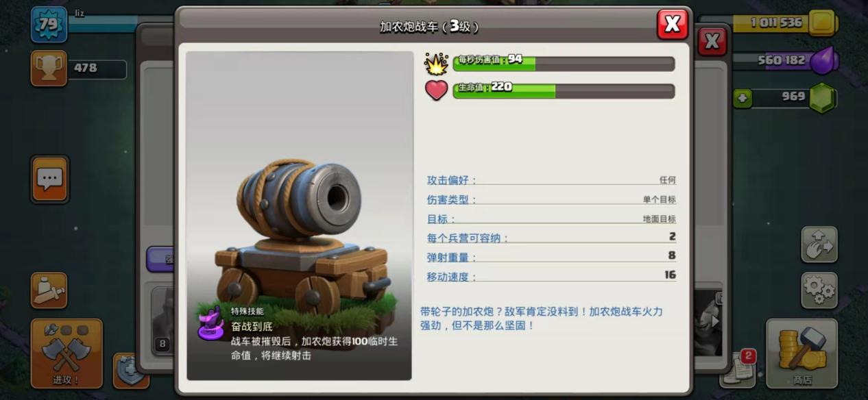Open the chat speech bubble icon

(x=49, y=179)
